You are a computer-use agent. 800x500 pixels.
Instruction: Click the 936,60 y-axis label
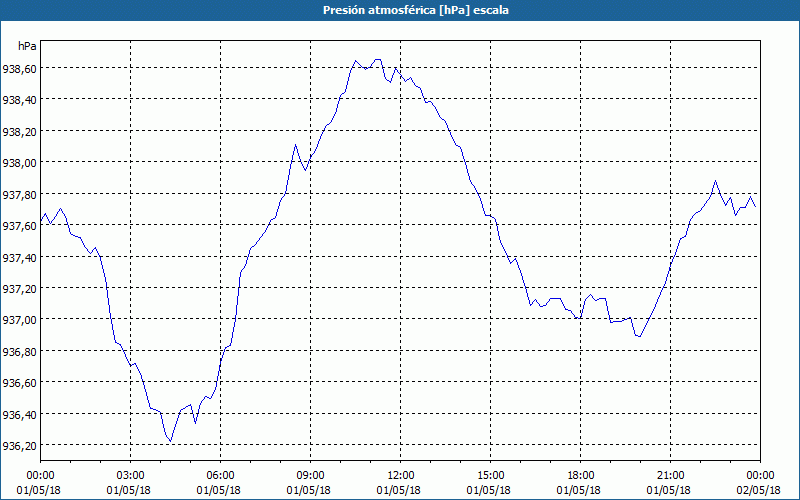pyautogui.click(x=19, y=383)
